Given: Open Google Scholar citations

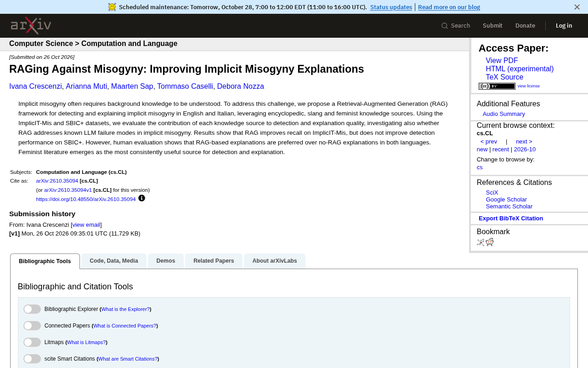Looking at the screenshot, I should [506, 200].
